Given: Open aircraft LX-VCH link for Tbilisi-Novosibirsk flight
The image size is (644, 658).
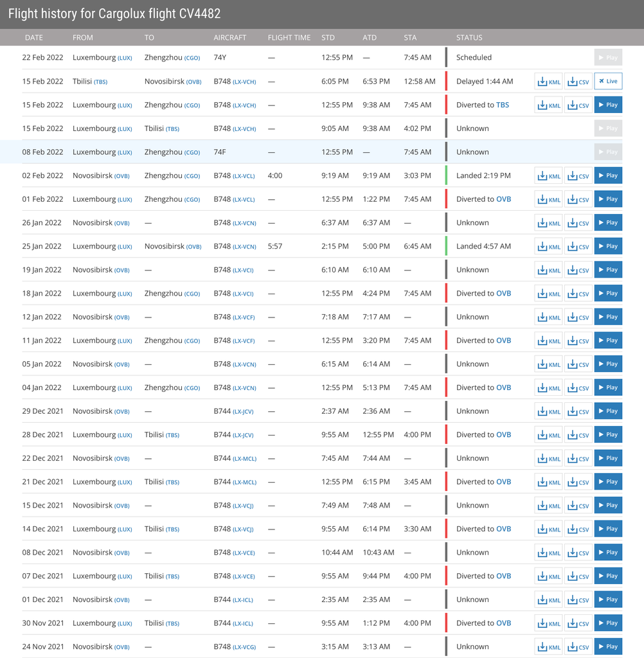Looking at the screenshot, I should tap(244, 82).
